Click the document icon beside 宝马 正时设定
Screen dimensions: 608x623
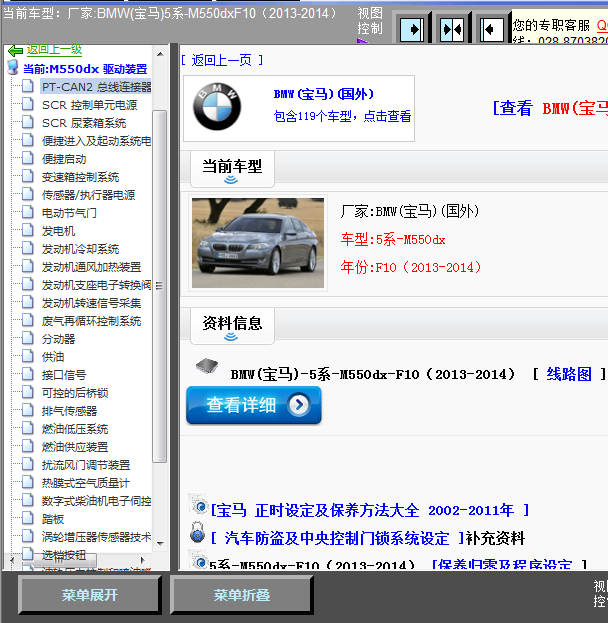(198, 505)
